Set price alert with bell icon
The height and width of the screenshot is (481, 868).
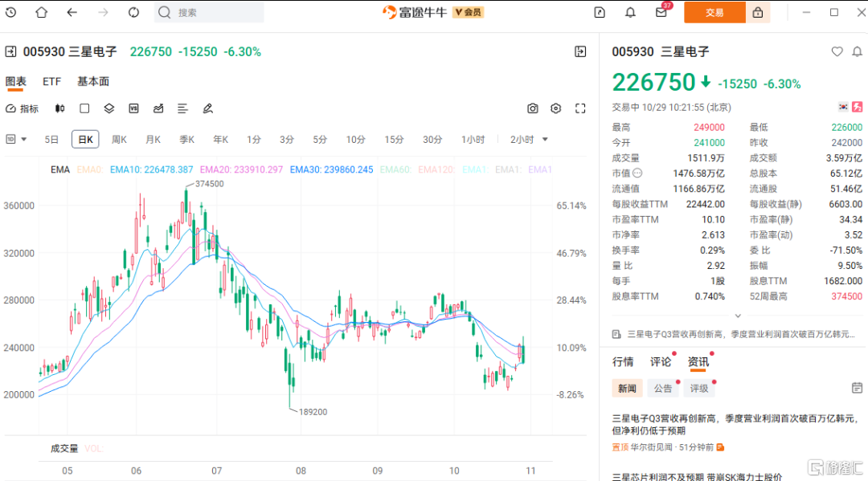pyautogui.click(x=857, y=51)
